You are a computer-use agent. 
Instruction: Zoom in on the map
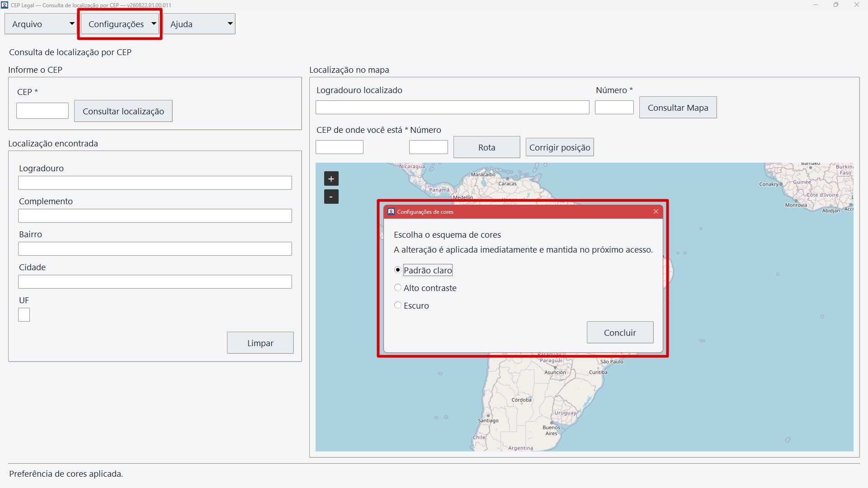[x=331, y=179]
